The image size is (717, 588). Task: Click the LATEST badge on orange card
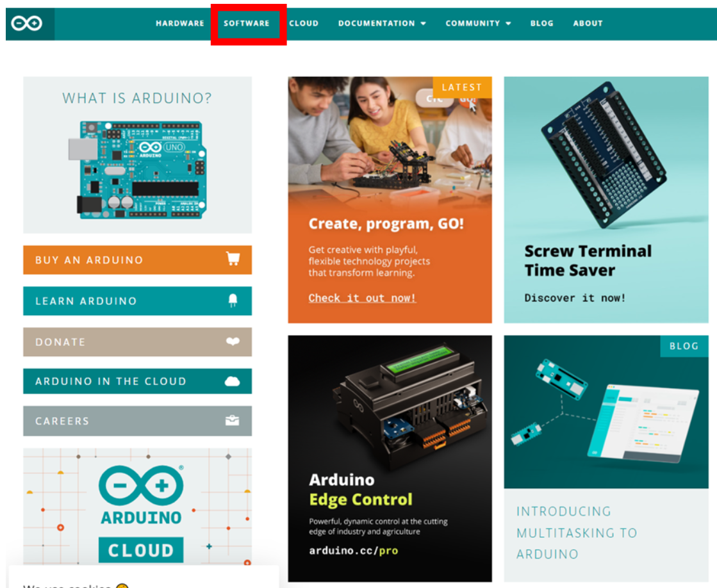(x=462, y=87)
